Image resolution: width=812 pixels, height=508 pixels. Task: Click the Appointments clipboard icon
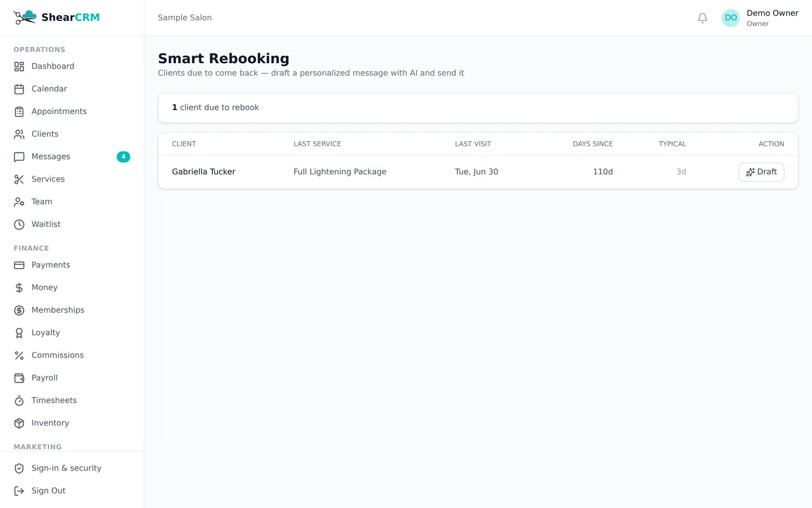click(19, 112)
